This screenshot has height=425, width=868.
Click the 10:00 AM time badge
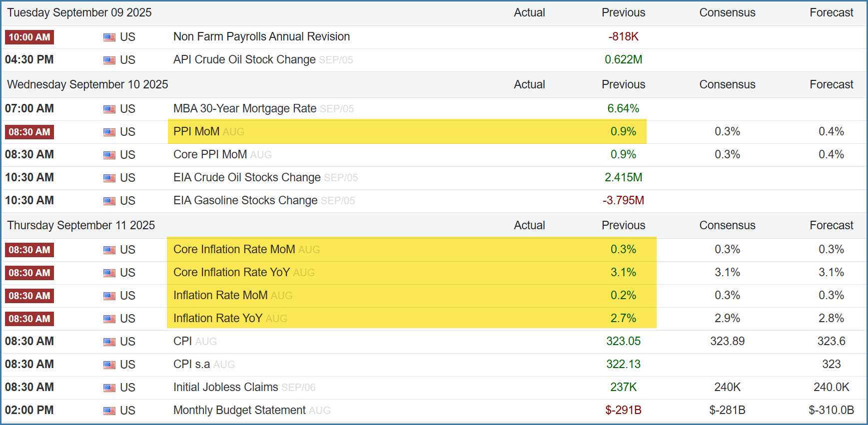pos(29,37)
